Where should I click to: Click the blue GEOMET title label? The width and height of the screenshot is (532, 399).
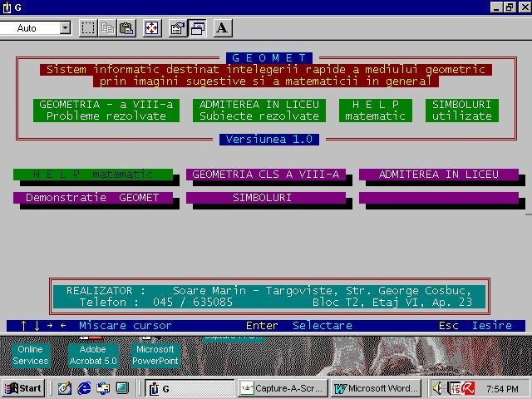(269, 58)
